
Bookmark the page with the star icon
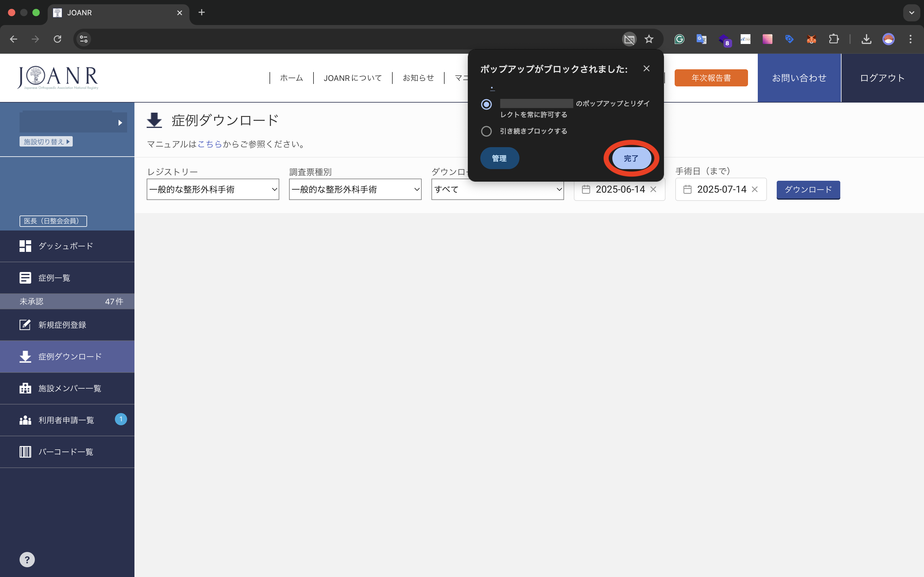(x=649, y=39)
